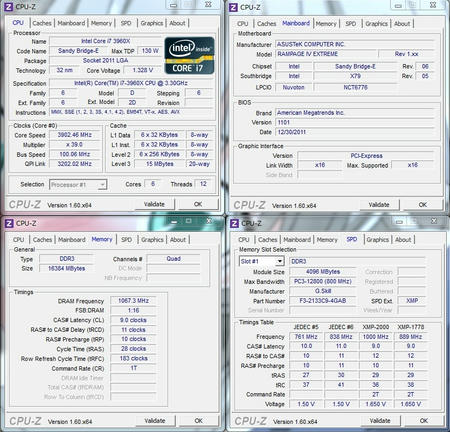The image size is (450, 432).
Task: Click the DRAM Frequency value field
Action: pyautogui.click(x=133, y=301)
